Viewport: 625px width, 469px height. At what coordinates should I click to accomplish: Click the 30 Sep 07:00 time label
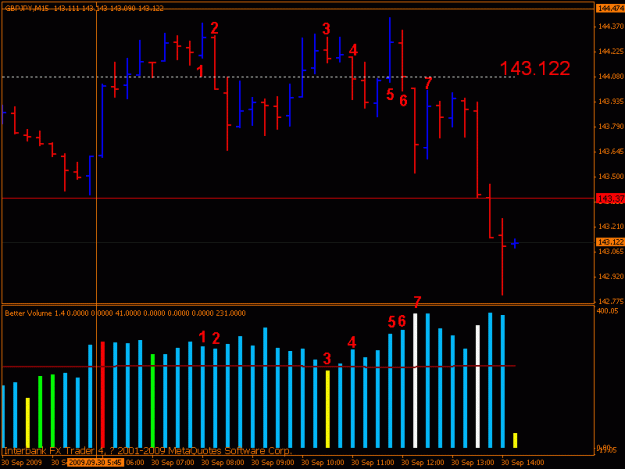(173, 463)
